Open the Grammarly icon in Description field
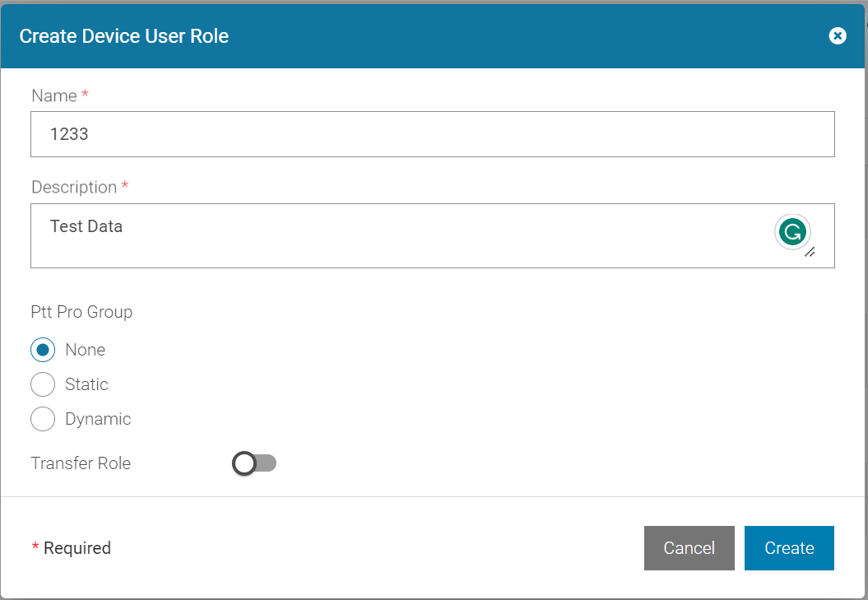The height and width of the screenshot is (600, 868). pos(792,232)
